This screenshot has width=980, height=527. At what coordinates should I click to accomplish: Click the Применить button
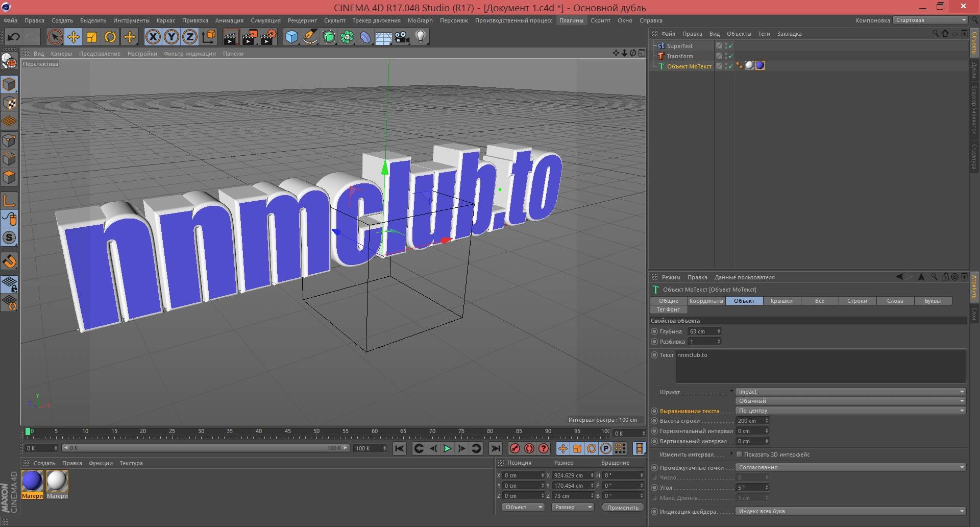[x=623, y=507]
